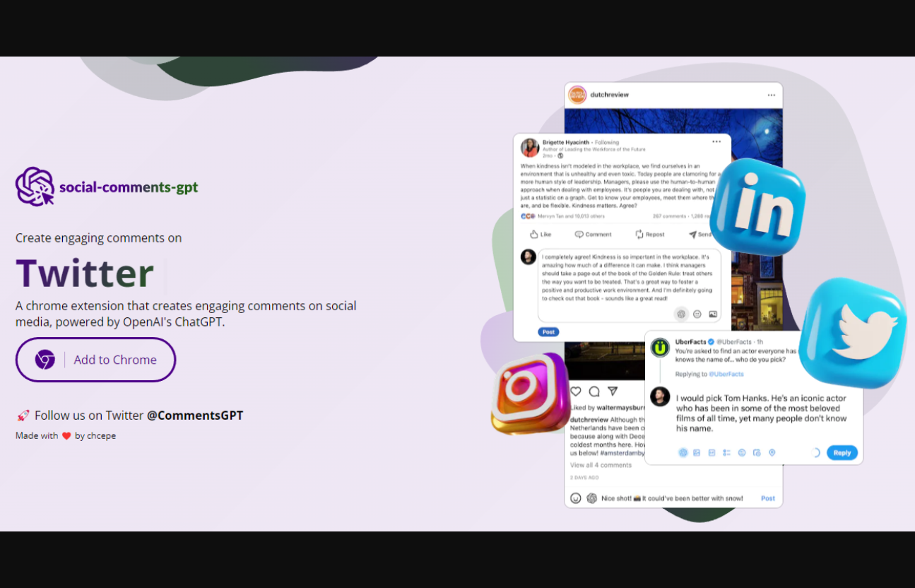Screen dimensions: 915x588
Task: Open three-dot menu on dutchreview post
Action: point(771,95)
